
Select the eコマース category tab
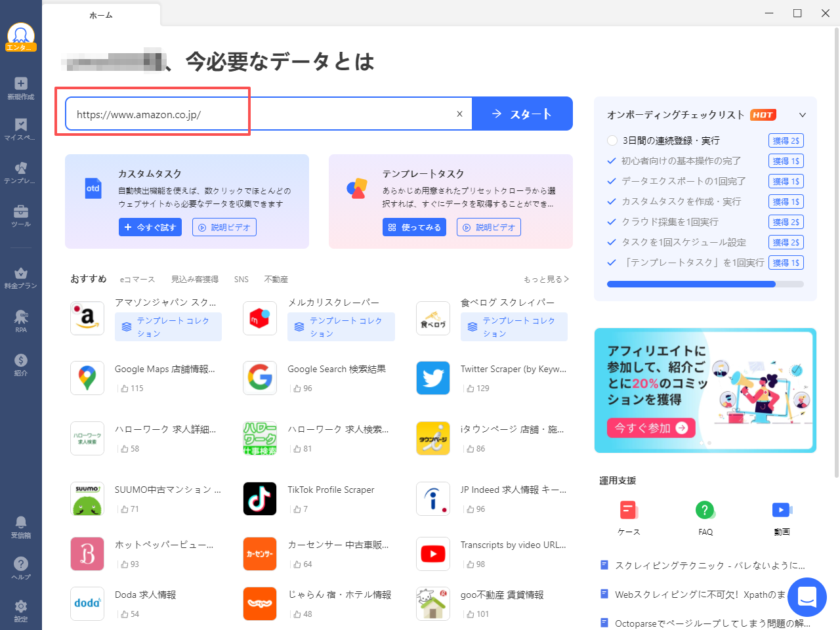coord(137,278)
